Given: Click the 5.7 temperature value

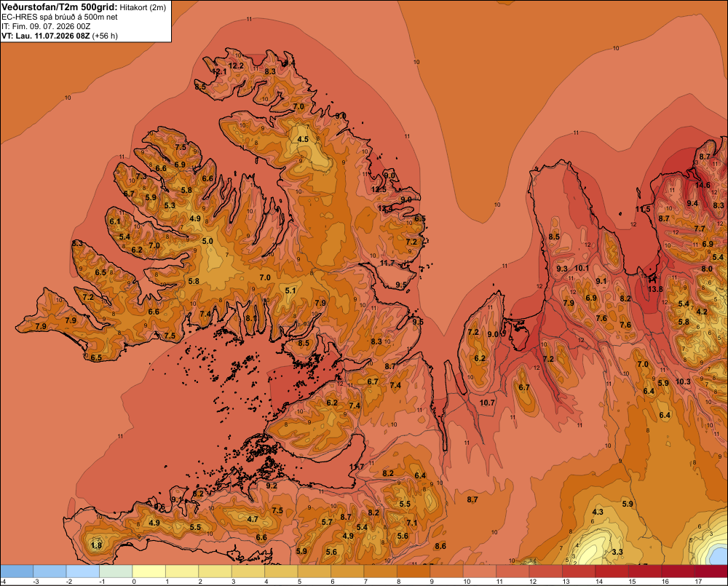Looking at the screenshot, I should (x=327, y=522).
